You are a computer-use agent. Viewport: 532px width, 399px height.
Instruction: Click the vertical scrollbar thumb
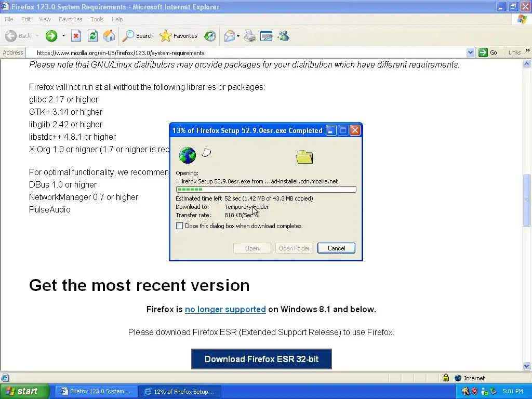(527, 200)
